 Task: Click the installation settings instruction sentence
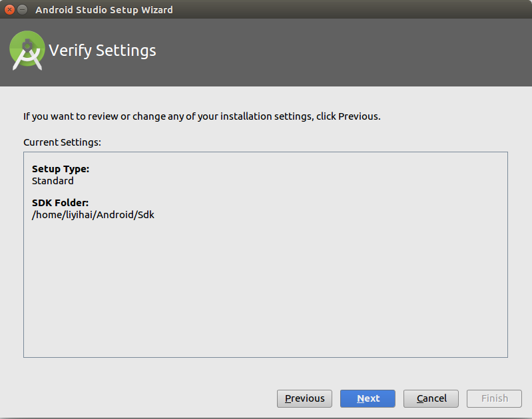coord(202,116)
